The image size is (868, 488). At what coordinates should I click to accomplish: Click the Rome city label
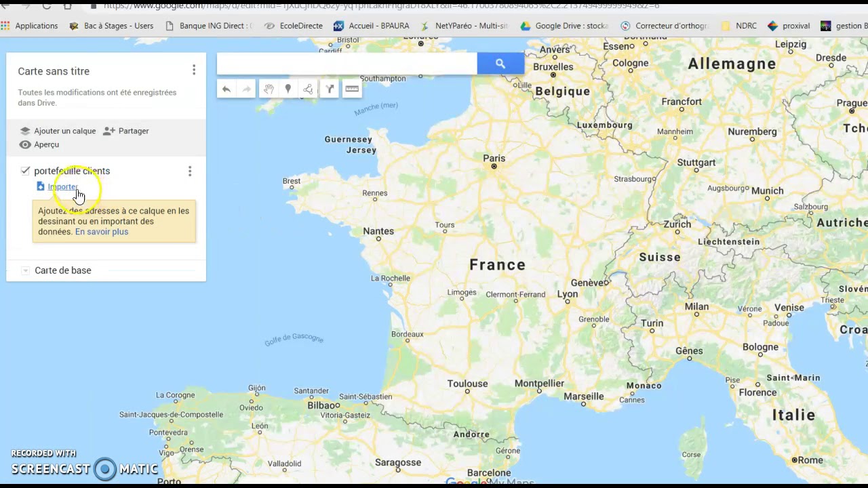(x=810, y=460)
